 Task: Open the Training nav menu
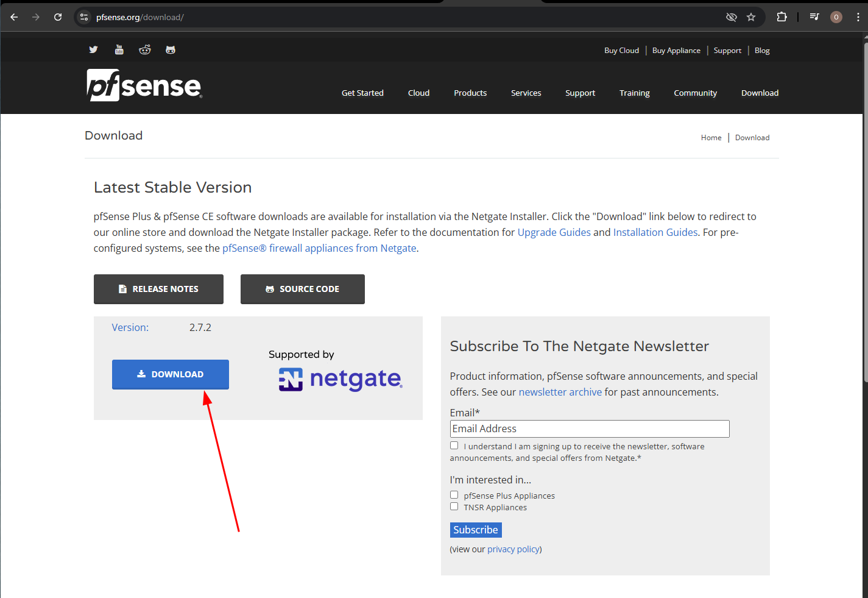click(x=635, y=93)
